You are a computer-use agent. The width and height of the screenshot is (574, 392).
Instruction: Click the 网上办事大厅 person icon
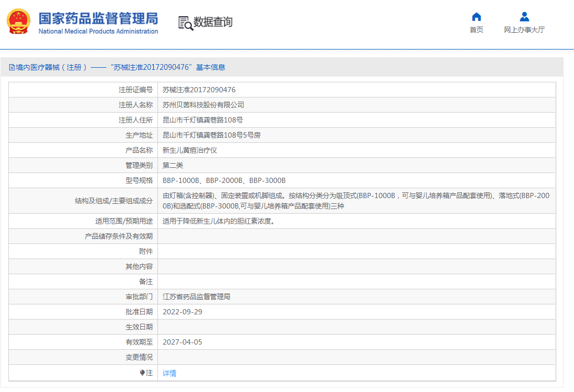click(x=524, y=17)
